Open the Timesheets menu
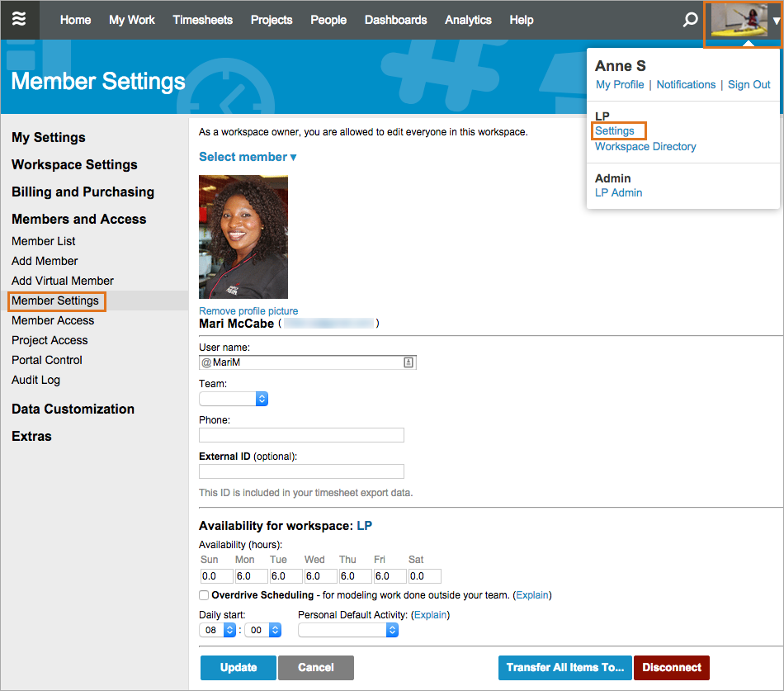Viewport: 784px width, 691px height. point(202,20)
